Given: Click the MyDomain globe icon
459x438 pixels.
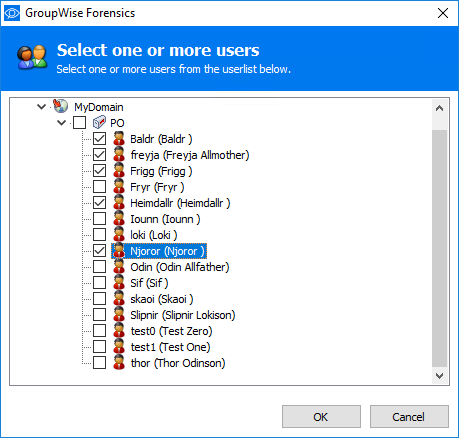Looking at the screenshot, I should click(60, 106).
